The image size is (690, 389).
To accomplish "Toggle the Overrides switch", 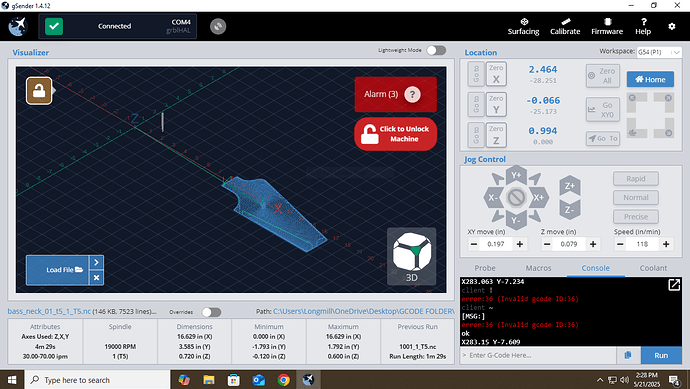I will [x=211, y=312].
